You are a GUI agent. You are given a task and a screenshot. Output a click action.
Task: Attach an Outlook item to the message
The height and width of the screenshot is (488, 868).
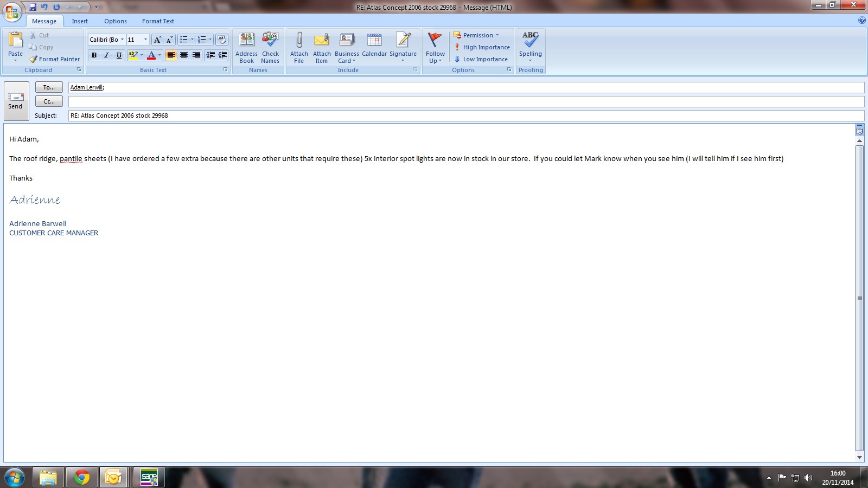click(322, 48)
